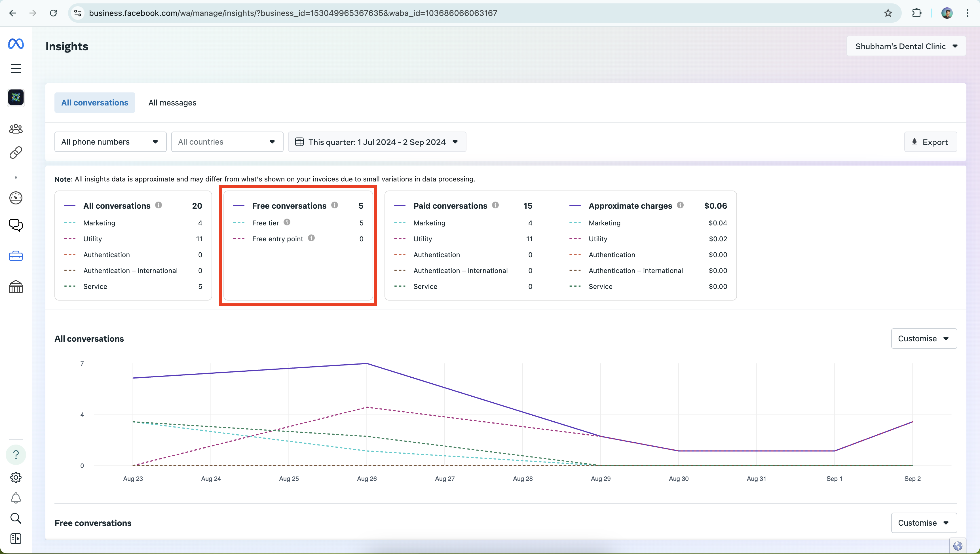This screenshot has width=980, height=554.
Task: Select the blue toolbox icon in sidebar
Action: point(16,256)
